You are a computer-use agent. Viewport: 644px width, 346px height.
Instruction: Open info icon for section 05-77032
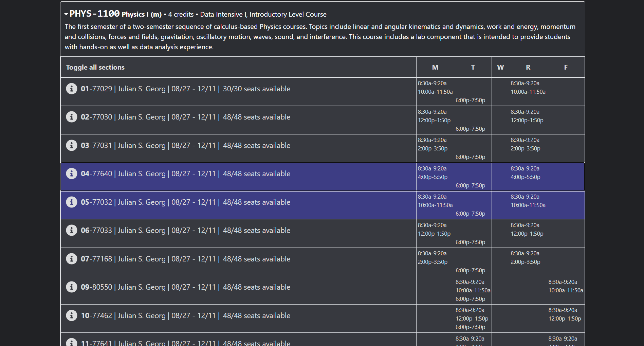(x=71, y=202)
